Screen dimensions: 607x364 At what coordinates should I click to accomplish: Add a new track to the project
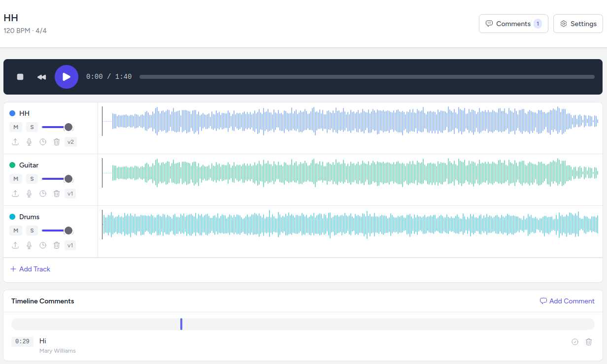(30, 269)
